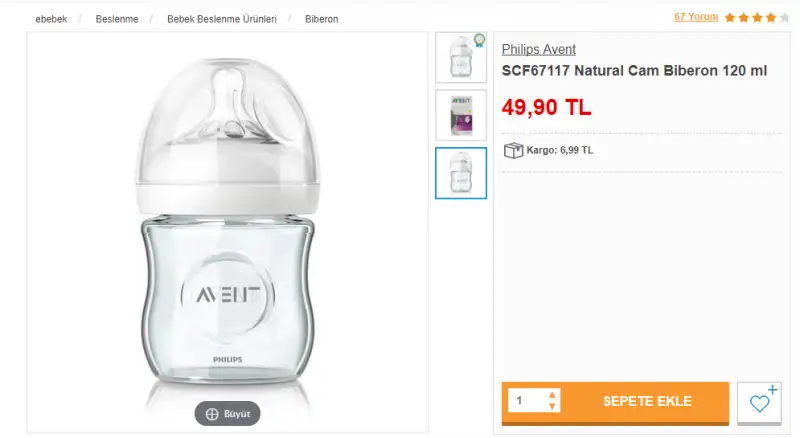Increase quantity with the up arrow
800x438 pixels.
pyautogui.click(x=553, y=395)
